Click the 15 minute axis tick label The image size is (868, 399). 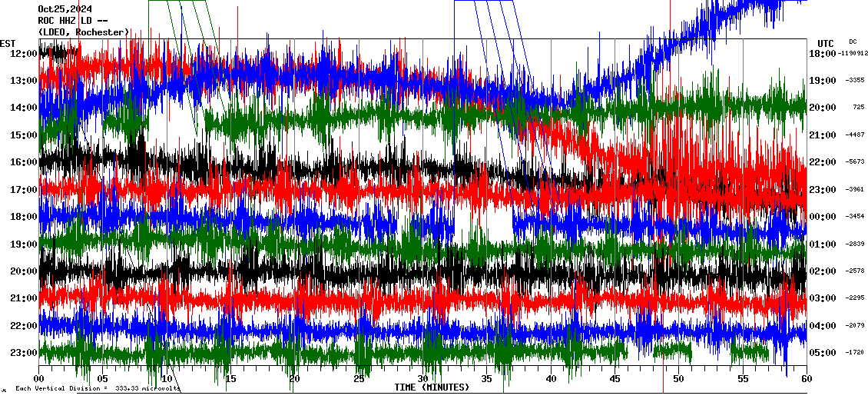(231, 379)
